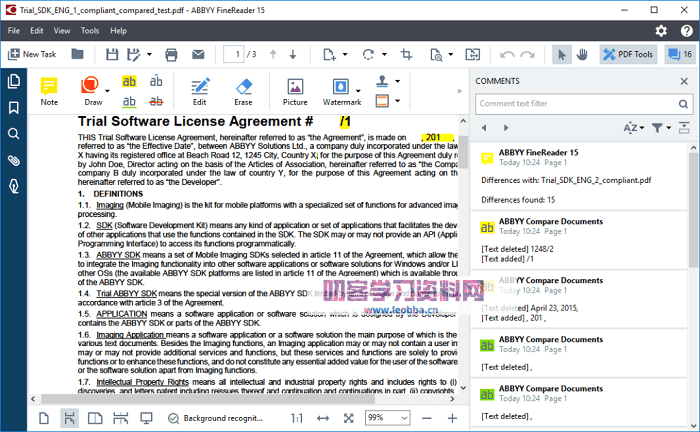
Task: Click the Search magnifier in the left sidebar
Action: coord(14,134)
